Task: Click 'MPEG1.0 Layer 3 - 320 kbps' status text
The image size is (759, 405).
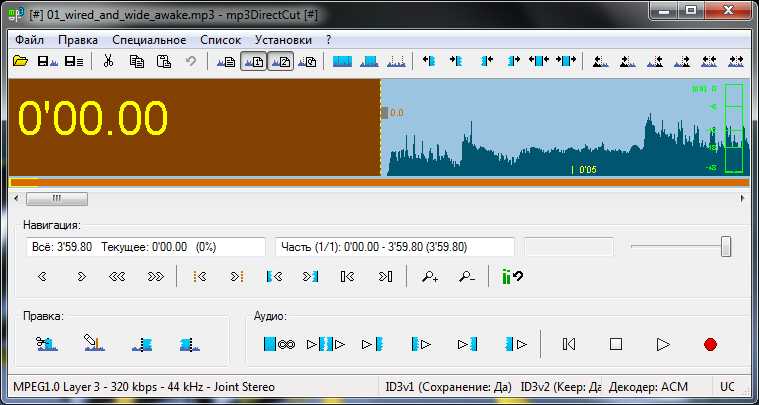Action: [x=144, y=387]
